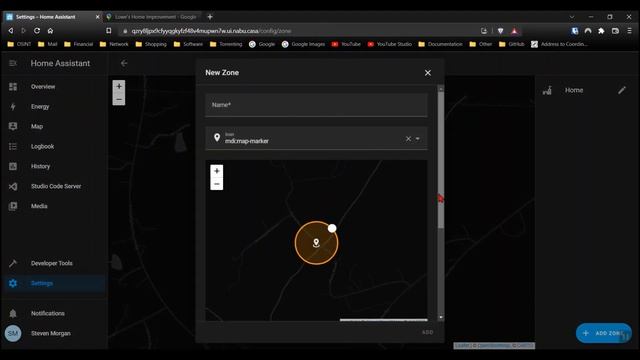Click the Name input field

[x=316, y=105]
